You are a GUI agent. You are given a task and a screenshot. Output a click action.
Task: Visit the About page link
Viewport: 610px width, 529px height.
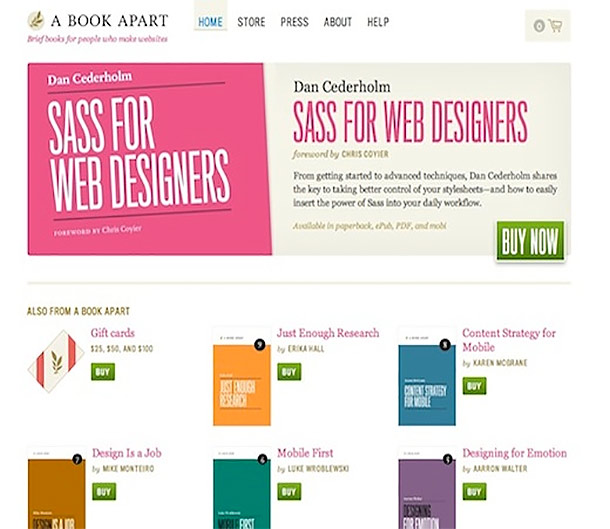tap(338, 22)
